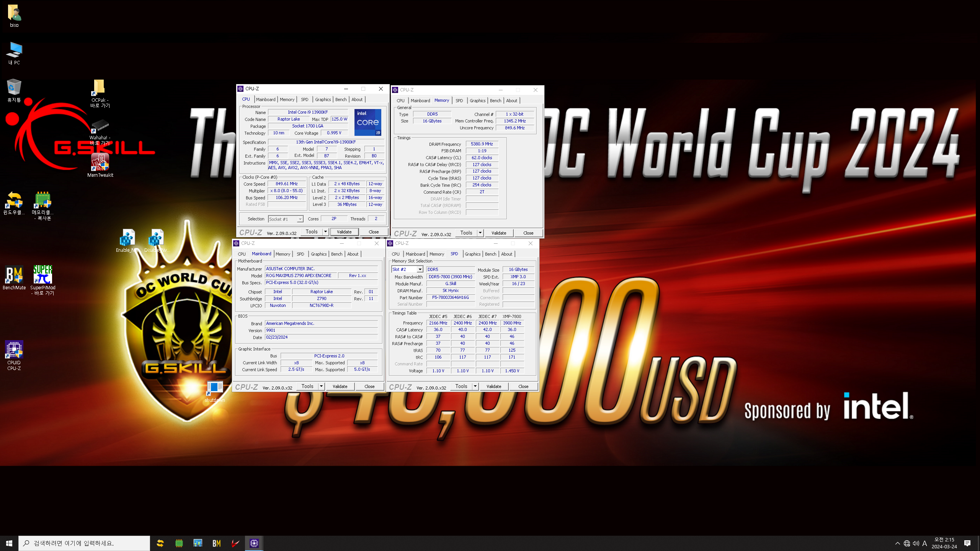Click the taskbar search box

pyautogui.click(x=84, y=543)
